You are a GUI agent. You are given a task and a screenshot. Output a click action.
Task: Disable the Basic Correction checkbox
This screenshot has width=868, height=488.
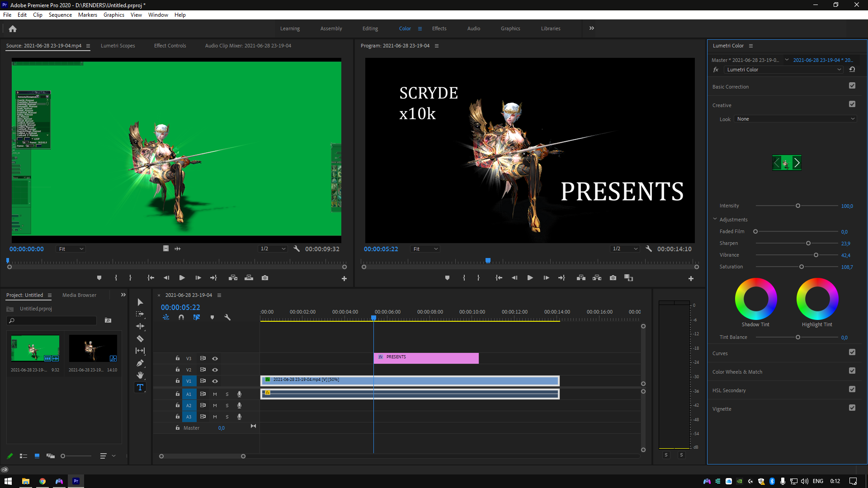click(x=852, y=86)
